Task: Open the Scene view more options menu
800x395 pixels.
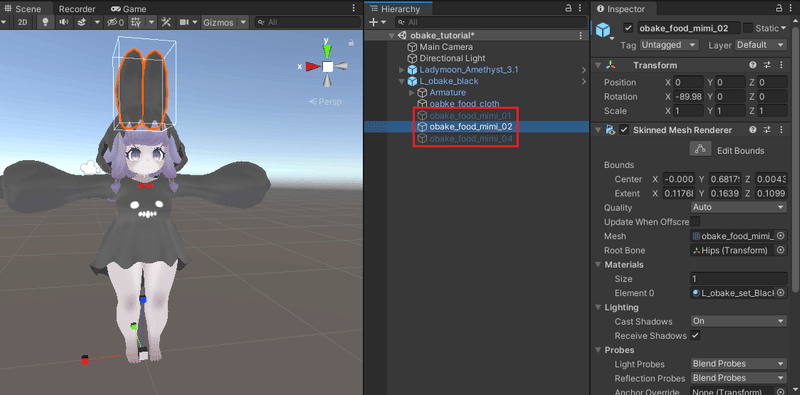Action: point(354,9)
